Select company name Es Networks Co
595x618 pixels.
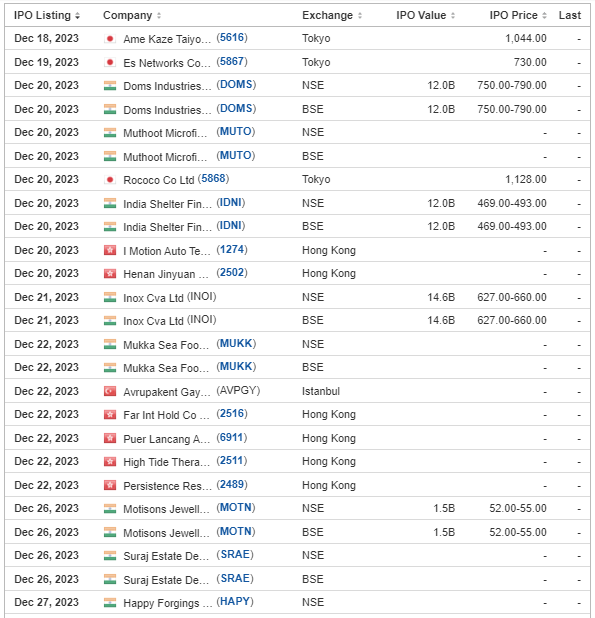[x=167, y=63]
